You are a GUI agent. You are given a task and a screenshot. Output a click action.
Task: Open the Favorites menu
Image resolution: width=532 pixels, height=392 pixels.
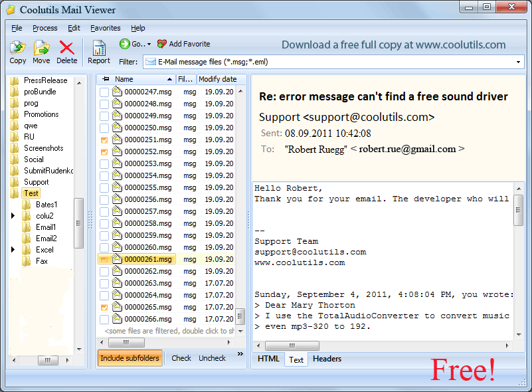[105, 28]
